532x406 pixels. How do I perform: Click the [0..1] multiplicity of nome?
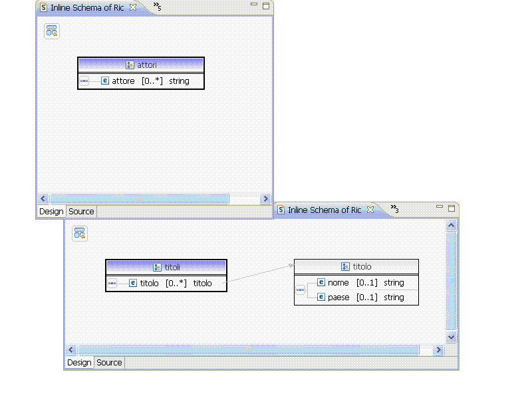click(x=367, y=282)
